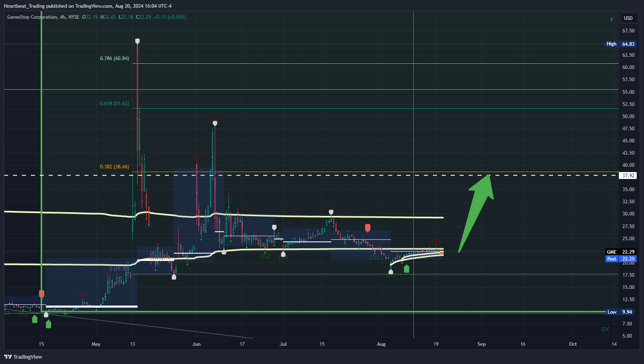Click the white marker atop the 64.83 spike
The width and height of the screenshot is (644, 364).
click(x=137, y=41)
